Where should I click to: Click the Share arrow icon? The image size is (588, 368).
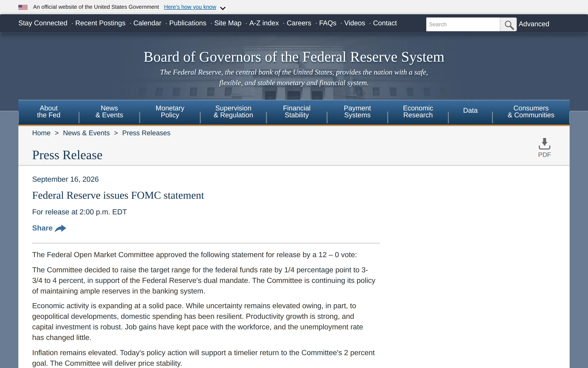click(60, 228)
